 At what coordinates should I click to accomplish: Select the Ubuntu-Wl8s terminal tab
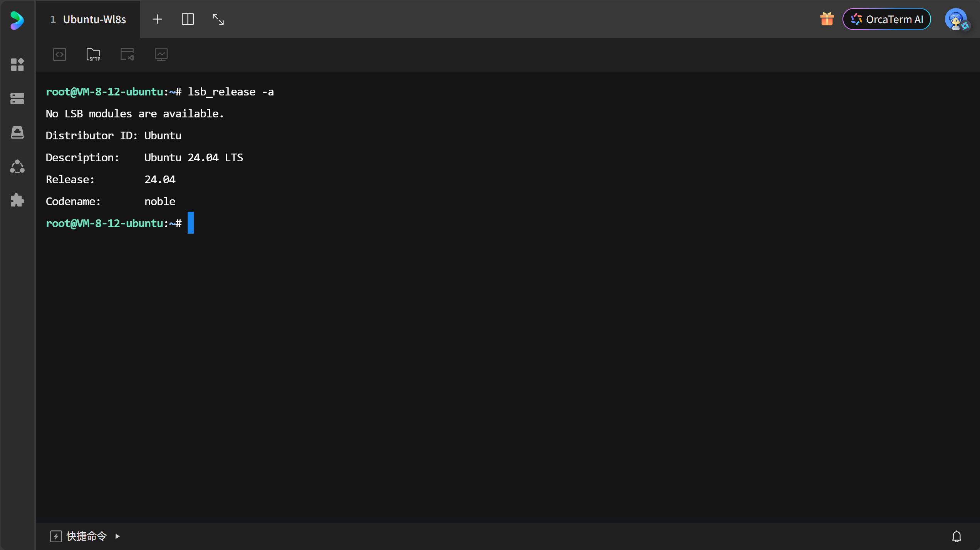89,19
